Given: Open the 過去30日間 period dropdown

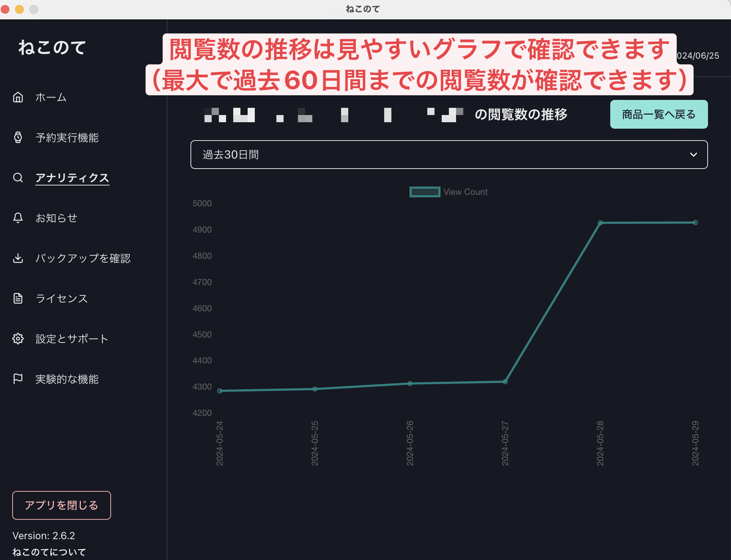Looking at the screenshot, I should (449, 155).
